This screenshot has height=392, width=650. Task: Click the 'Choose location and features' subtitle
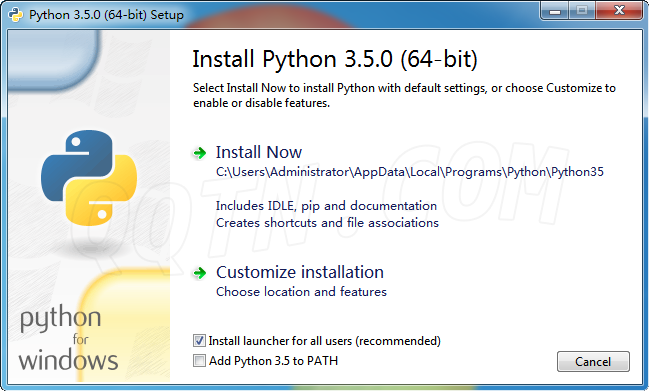click(x=301, y=292)
